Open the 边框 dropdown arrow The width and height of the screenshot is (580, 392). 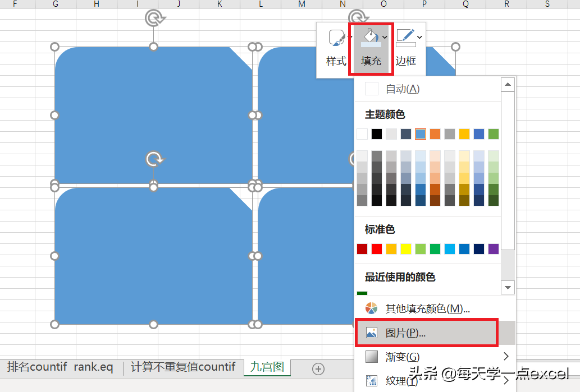coord(419,38)
